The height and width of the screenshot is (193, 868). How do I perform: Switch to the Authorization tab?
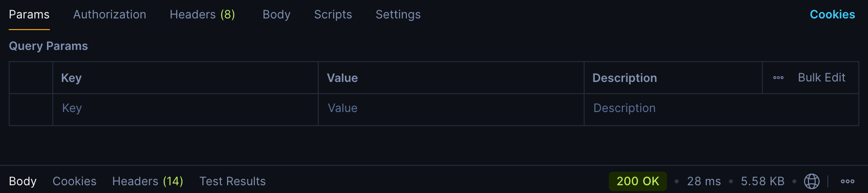click(x=109, y=15)
